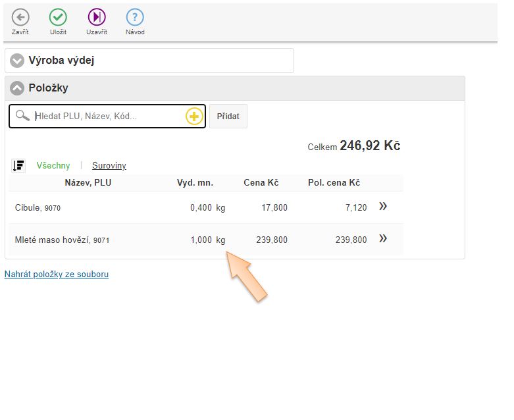The width and height of the screenshot is (514, 420).
Task: Expand the Výroba výdej section
Action: click(17, 61)
